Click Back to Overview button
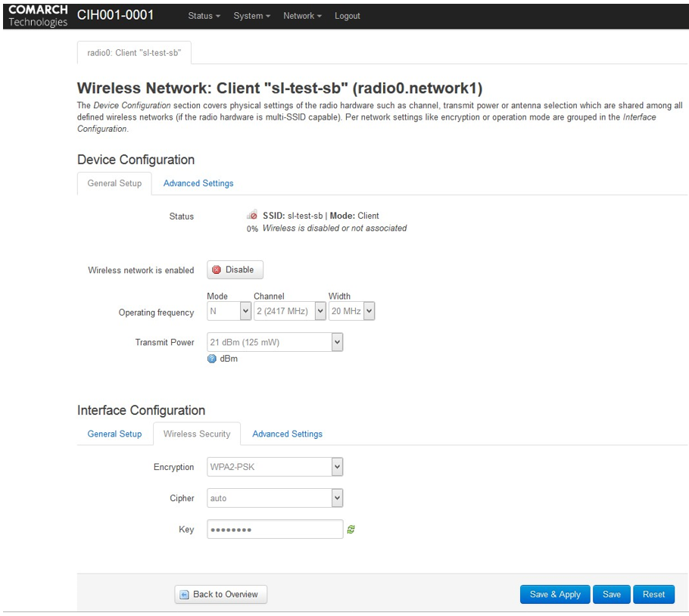Image resolution: width=689 pixels, height=616 pixels. pos(220,594)
